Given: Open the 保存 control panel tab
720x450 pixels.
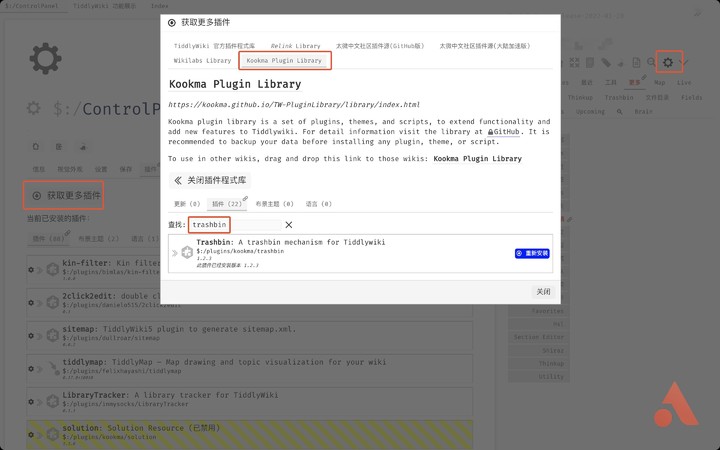Looking at the screenshot, I should (126, 169).
